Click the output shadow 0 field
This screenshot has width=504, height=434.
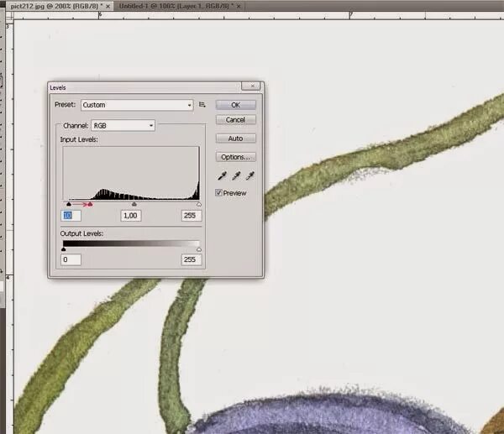point(71,259)
